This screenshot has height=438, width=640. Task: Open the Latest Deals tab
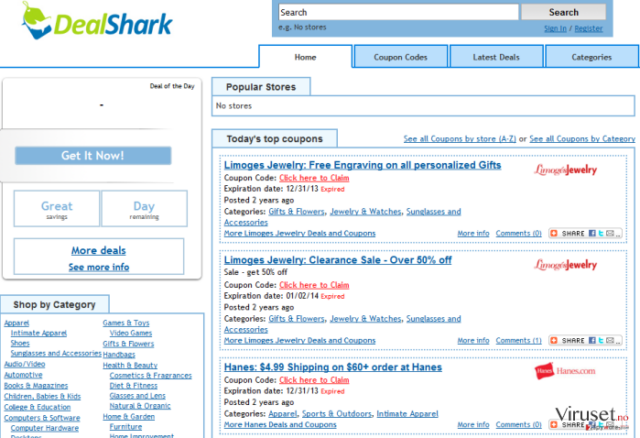[x=496, y=57]
